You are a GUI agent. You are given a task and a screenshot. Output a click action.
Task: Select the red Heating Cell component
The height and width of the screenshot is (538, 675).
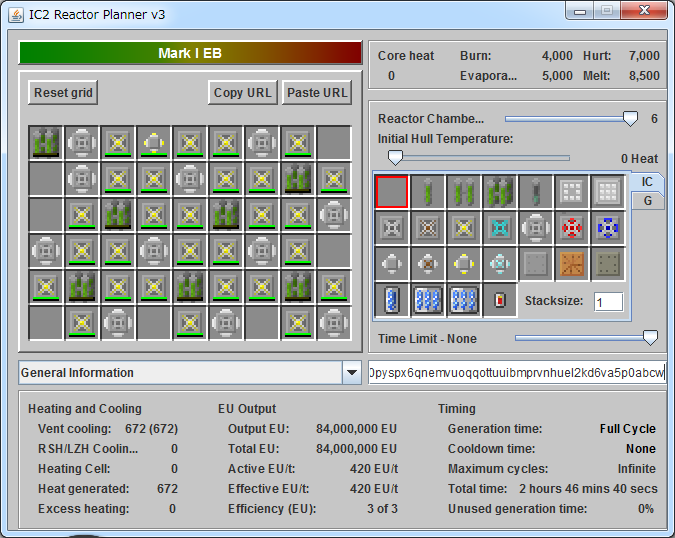pos(500,300)
